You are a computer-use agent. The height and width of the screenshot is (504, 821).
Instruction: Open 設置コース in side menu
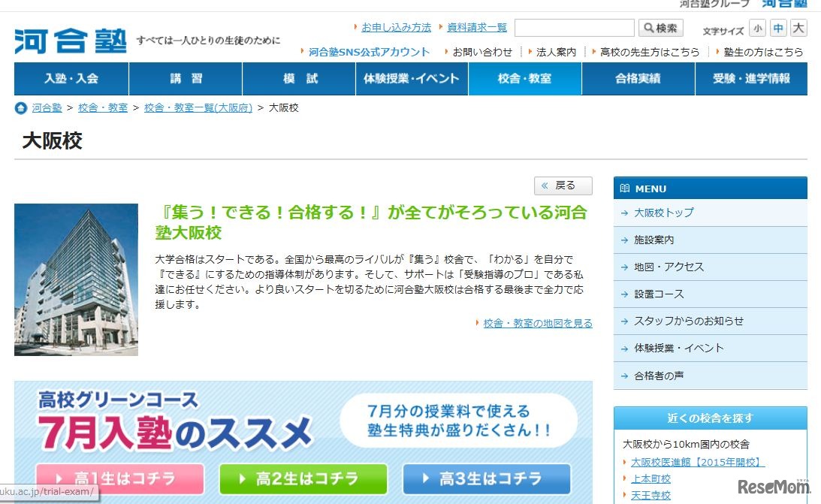[710, 294]
